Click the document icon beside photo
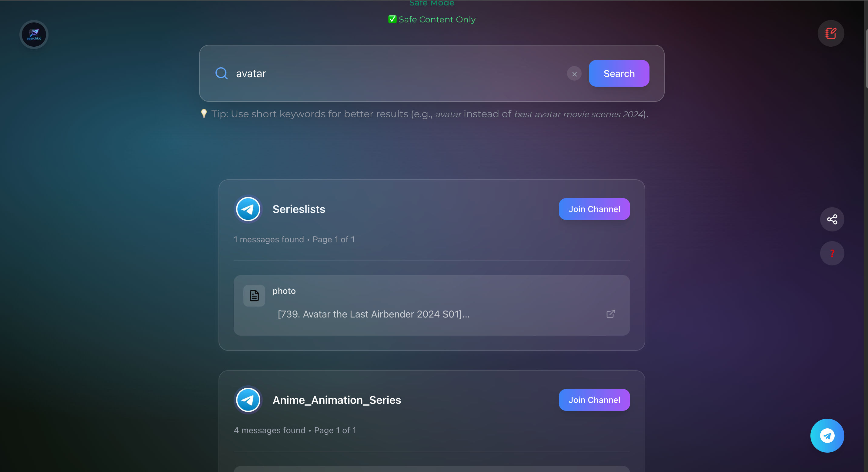This screenshot has height=472, width=868. tap(254, 296)
